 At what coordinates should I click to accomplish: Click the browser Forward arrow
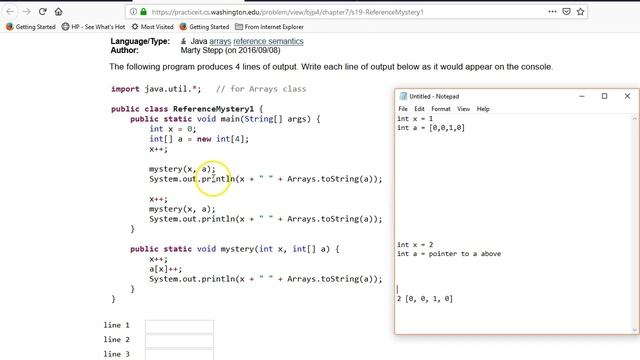27,11
